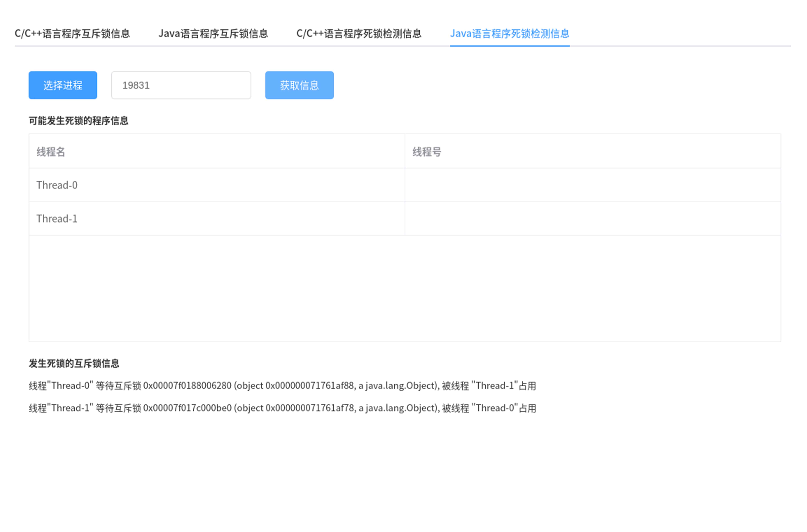Image resolution: width=807 pixels, height=532 pixels.
Task: Click the 获取信息 button
Action: pyautogui.click(x=299, y=85)
